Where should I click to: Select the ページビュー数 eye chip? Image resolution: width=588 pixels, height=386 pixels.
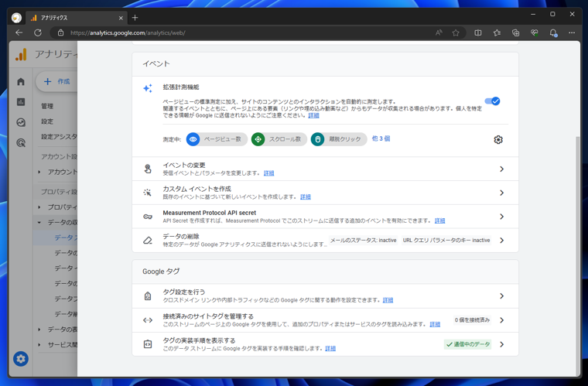point(217,139)
